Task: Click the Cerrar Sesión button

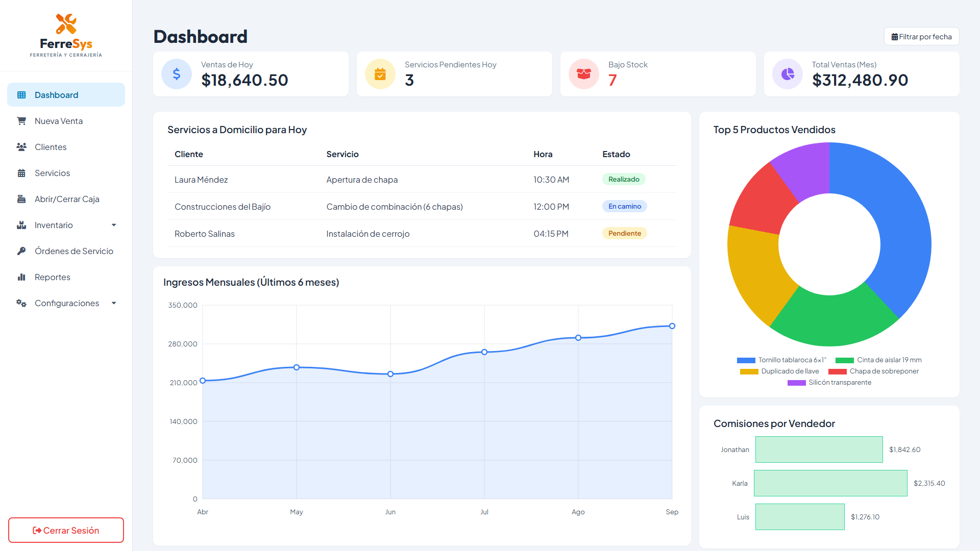Action: click(x=66, y=530)
